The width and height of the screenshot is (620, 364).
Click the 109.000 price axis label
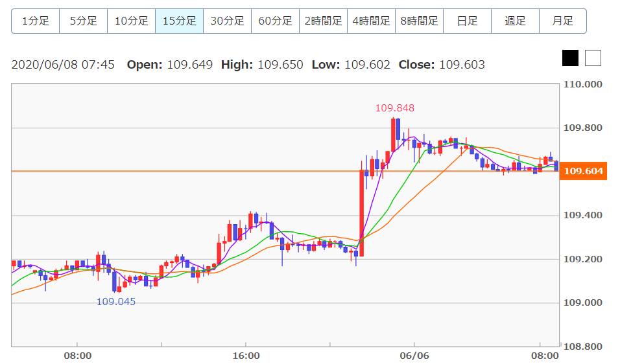pos(583,302)
